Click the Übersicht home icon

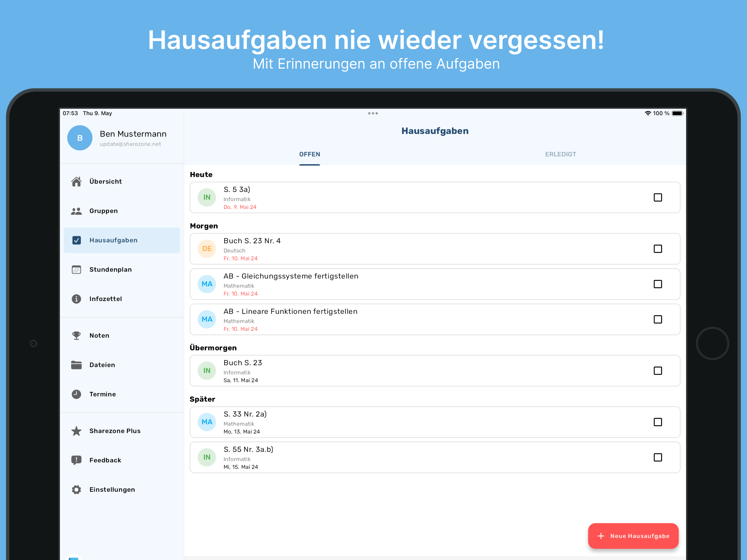click(76, 181)
